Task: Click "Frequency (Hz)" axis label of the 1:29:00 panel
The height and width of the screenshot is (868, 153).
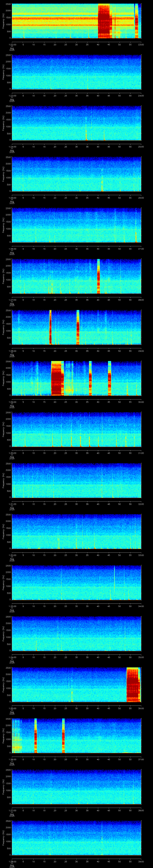Action: [x=3, y=378]
